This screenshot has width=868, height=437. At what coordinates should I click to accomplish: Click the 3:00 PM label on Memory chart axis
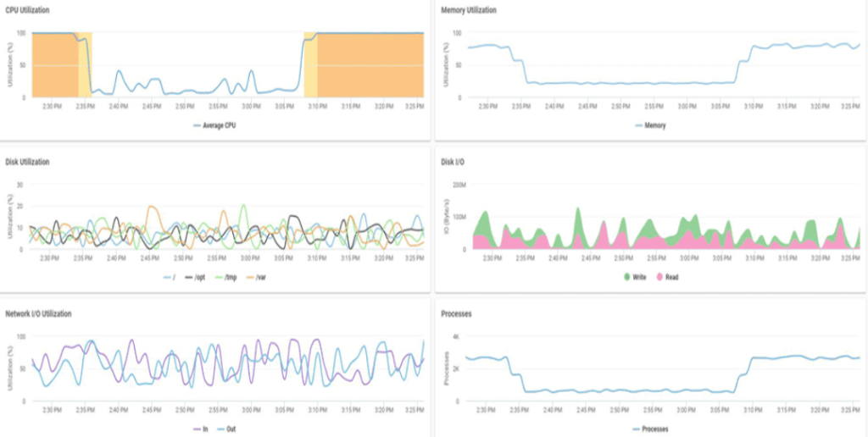(x=686, y=107)
